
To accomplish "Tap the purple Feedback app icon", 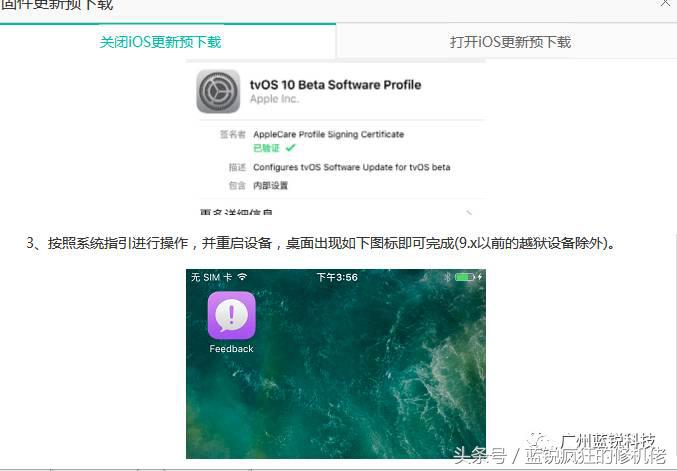I will coord(232,316).
